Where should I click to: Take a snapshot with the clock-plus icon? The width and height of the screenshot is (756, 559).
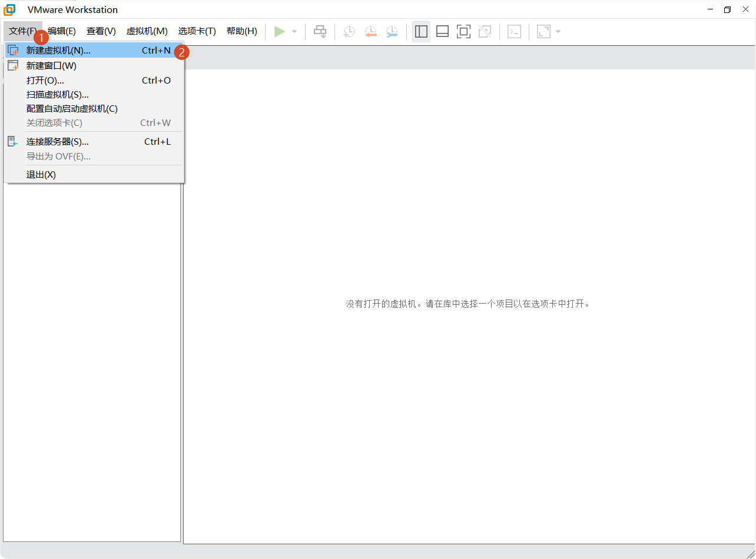[x=349, y=31]
